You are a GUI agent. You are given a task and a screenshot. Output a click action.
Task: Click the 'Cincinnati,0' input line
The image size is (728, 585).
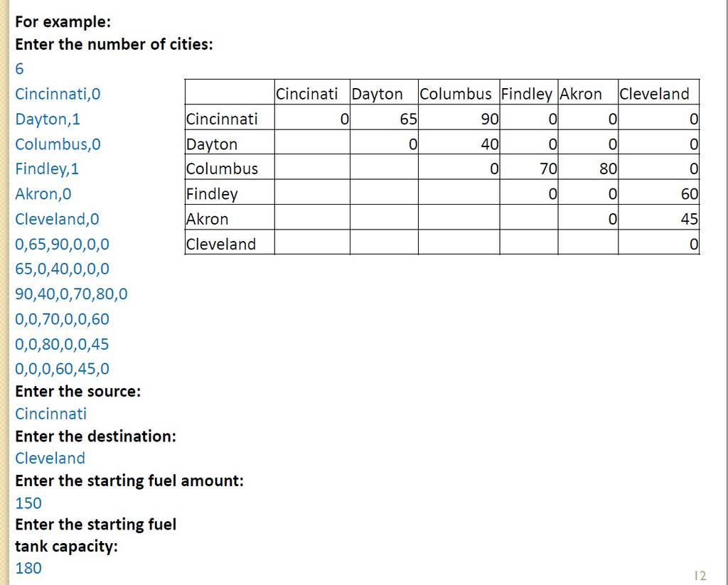click(58, 94)
